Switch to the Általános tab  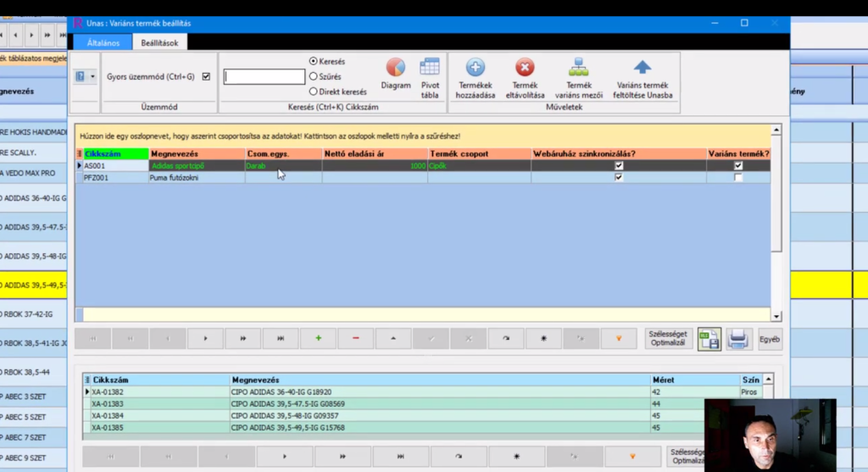tap(103, 42)
